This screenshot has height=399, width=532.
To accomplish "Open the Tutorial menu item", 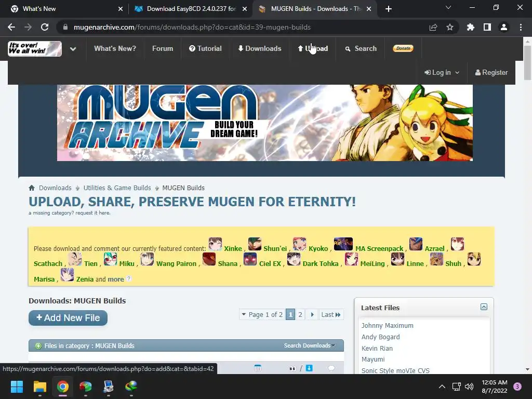I will tap(205, 48).
